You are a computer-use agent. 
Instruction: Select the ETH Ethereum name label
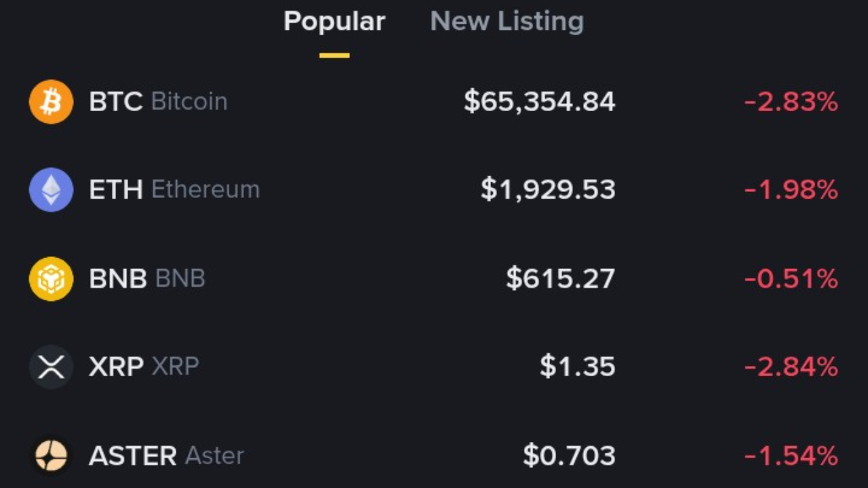click(x=174, y=190)
